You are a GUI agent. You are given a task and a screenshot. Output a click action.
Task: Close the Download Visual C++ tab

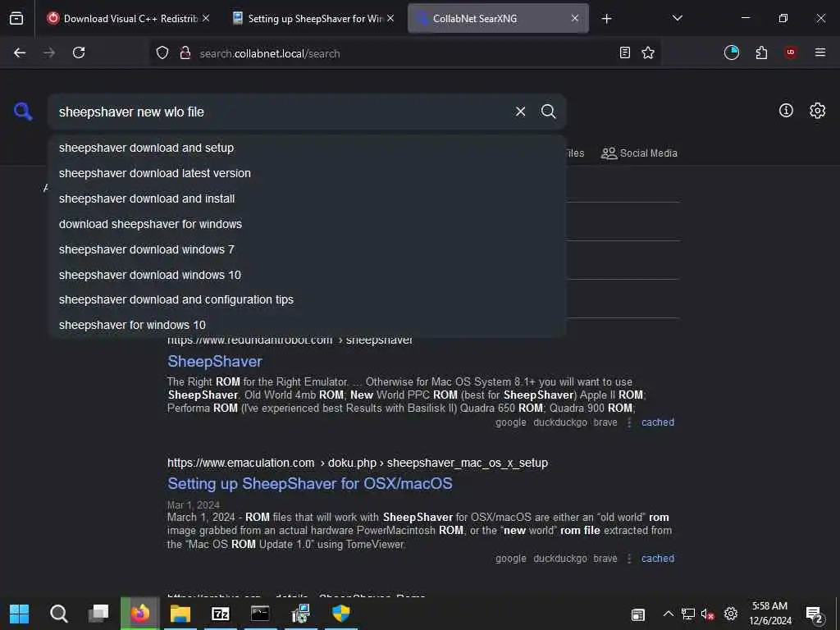click(206, 18)
